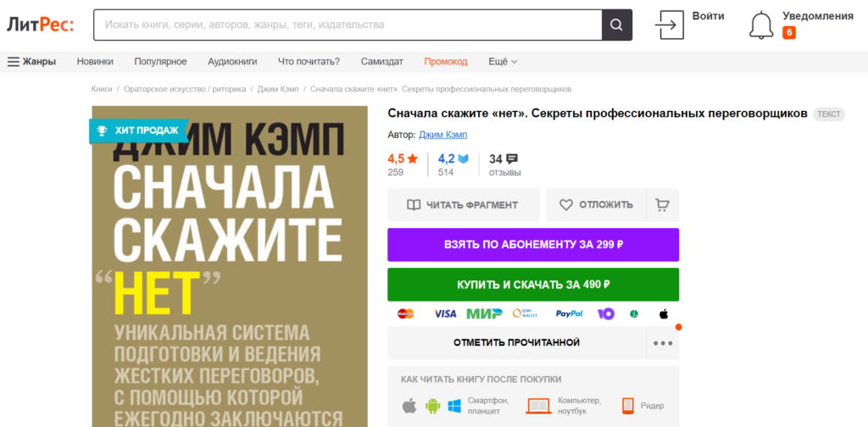The image size is (868, 427).
Task: Click the reviews speech bubble icon
Action: 512,158
